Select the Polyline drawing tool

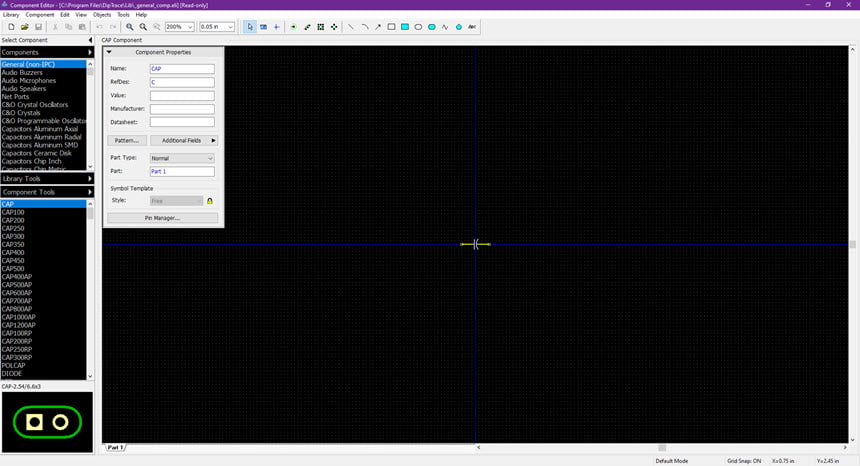(445, 27)
